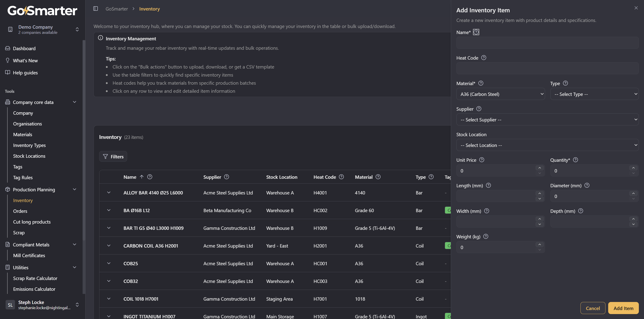Viewport: 644px width, 319px height.
Task: Open Orders in the sidebar
Action: (20, 211)
